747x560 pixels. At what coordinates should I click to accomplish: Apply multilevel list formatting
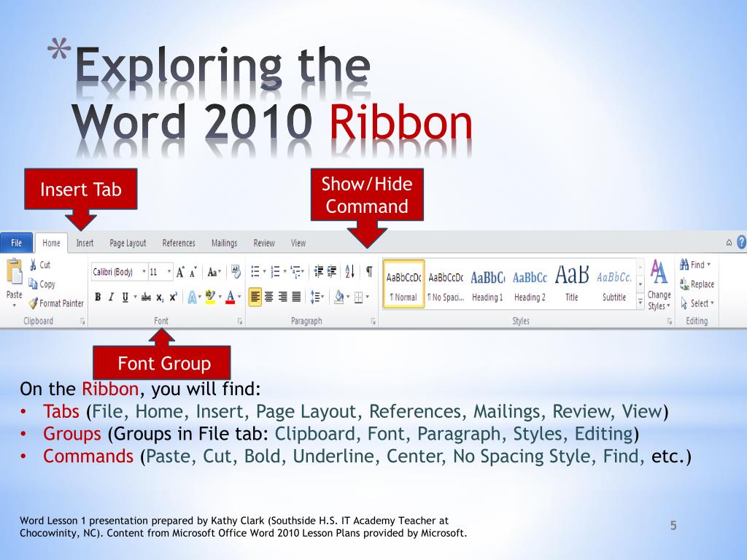point(298,271)
